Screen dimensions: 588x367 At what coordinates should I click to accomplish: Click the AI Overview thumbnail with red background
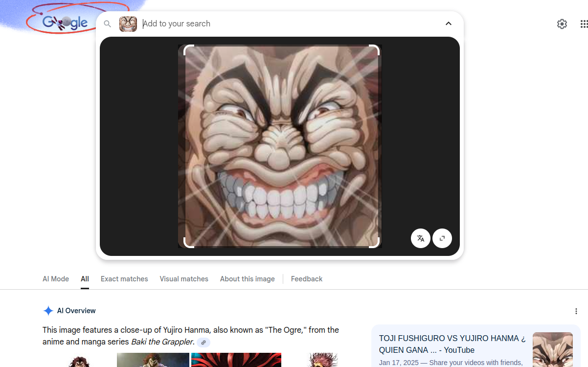click(236, 360)
